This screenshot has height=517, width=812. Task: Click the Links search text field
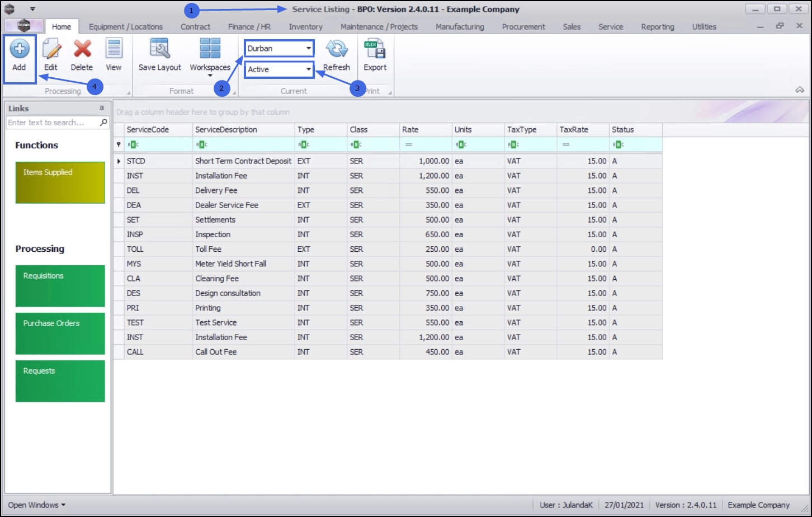53,123
